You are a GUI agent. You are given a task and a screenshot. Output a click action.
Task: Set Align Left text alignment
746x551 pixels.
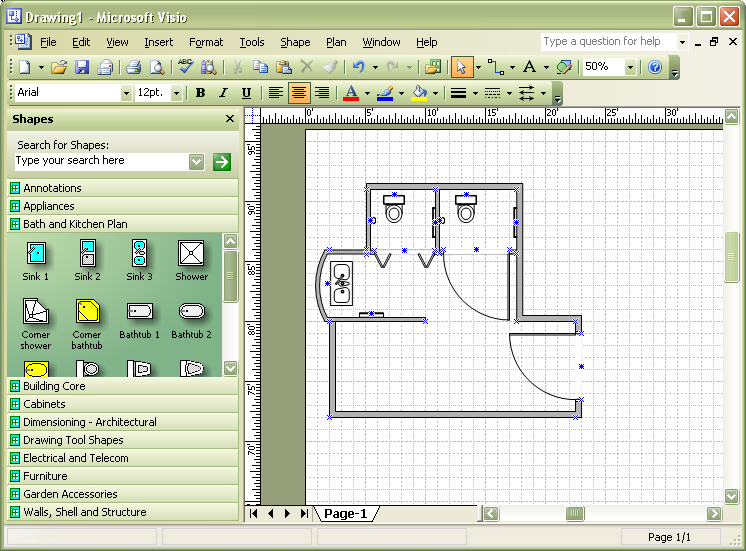pyautogui.click(x=275, y=93)
